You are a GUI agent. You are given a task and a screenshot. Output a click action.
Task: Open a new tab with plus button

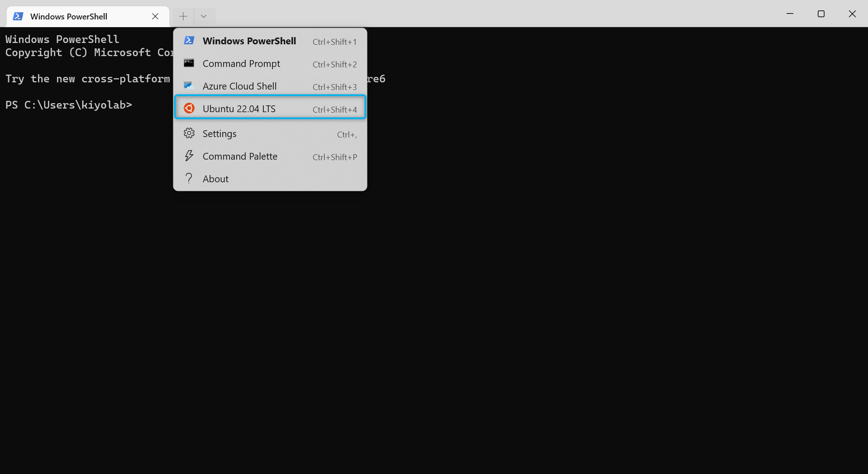(x=183, y=16)
